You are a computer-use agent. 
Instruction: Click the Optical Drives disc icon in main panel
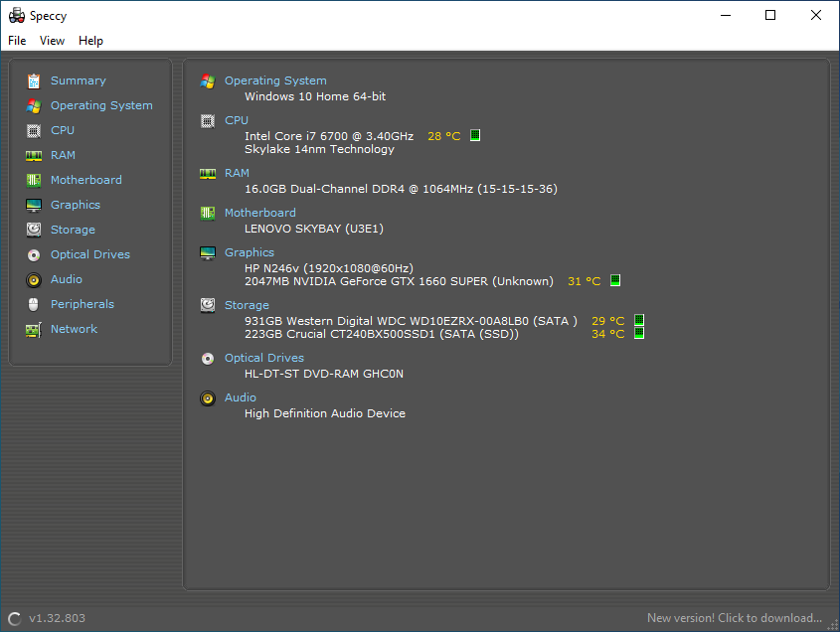[208, 359]
